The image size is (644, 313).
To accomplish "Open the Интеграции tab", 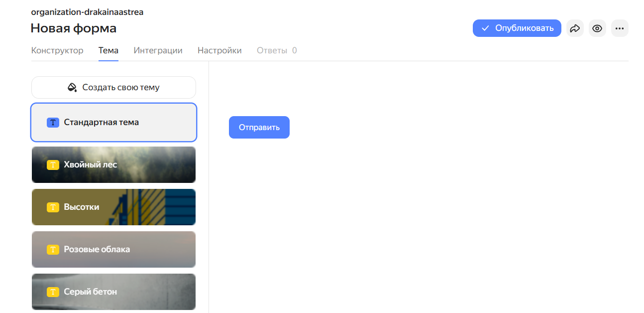I will (x=158, y=51).
